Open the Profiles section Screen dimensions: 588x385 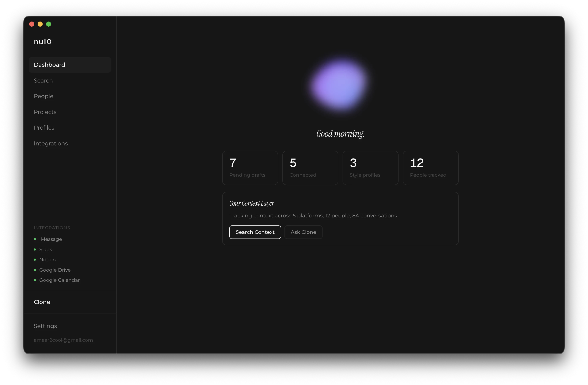(x=44, y=128)
